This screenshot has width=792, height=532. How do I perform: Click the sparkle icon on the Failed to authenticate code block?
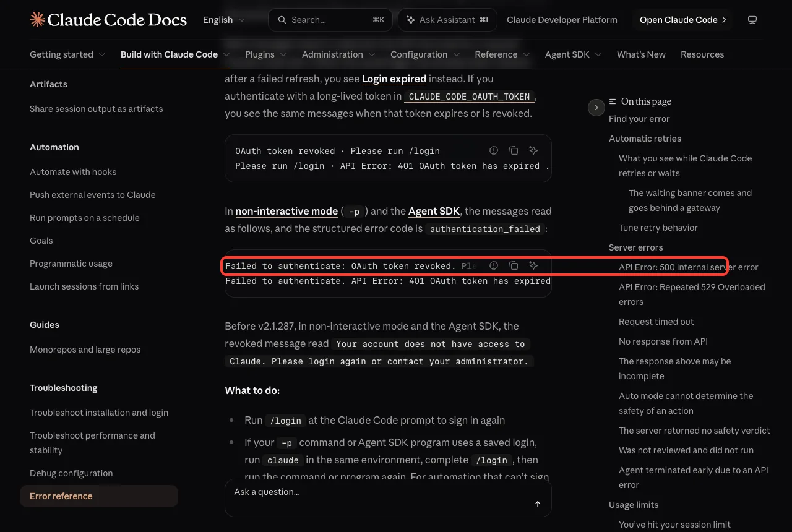pyautogui.click(x=533, y=265)
